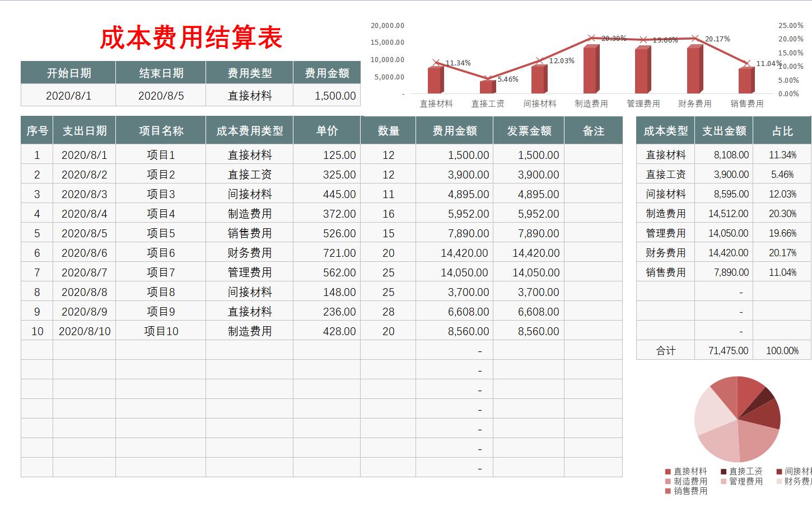The width and height of the screenshot is (812, 508).
Task: Click the 制造费用 legend marker
Action: pos(668,481)
